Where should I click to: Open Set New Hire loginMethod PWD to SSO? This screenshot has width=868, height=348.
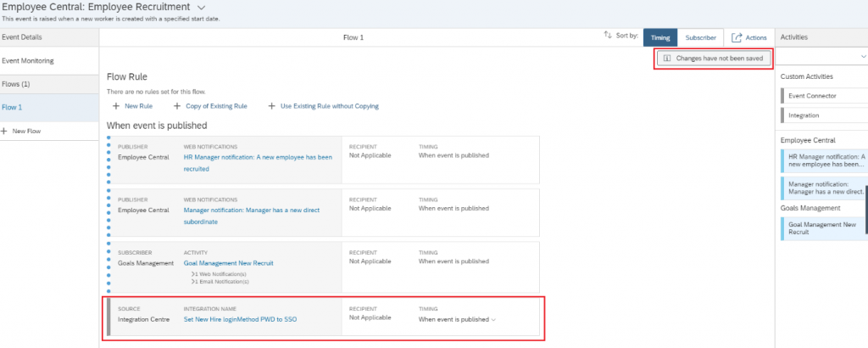[240, 319]
